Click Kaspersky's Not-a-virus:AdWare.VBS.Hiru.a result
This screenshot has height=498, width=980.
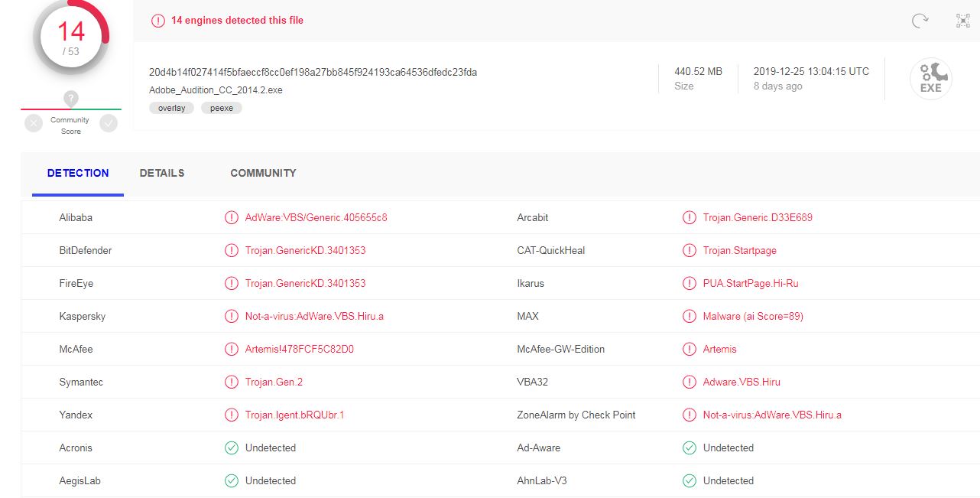coord(314,316)
